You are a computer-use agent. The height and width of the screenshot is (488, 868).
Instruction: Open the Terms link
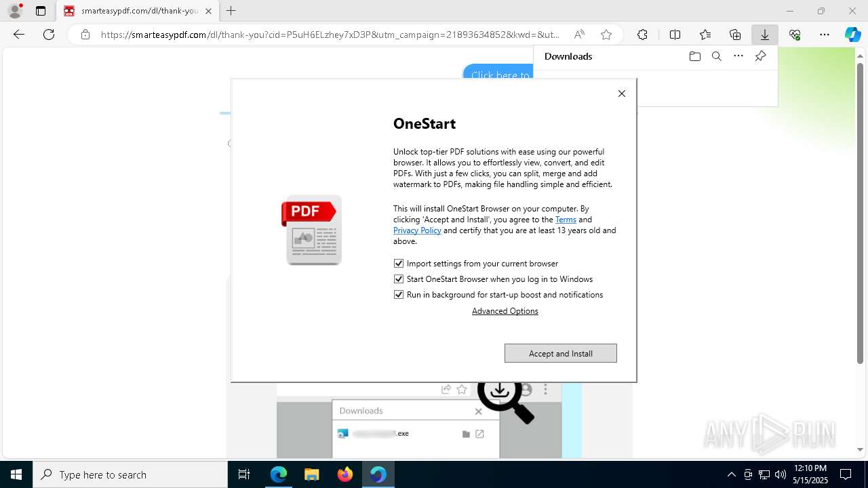[566, 220]
